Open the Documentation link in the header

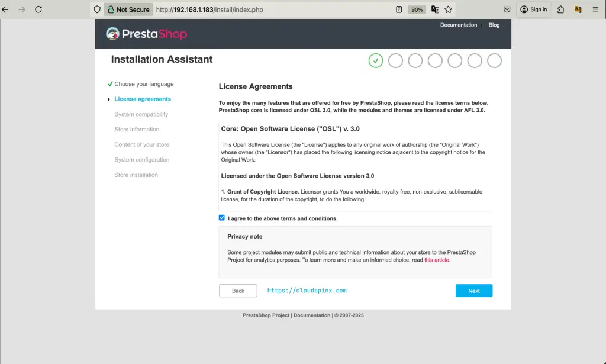point(458,25)
